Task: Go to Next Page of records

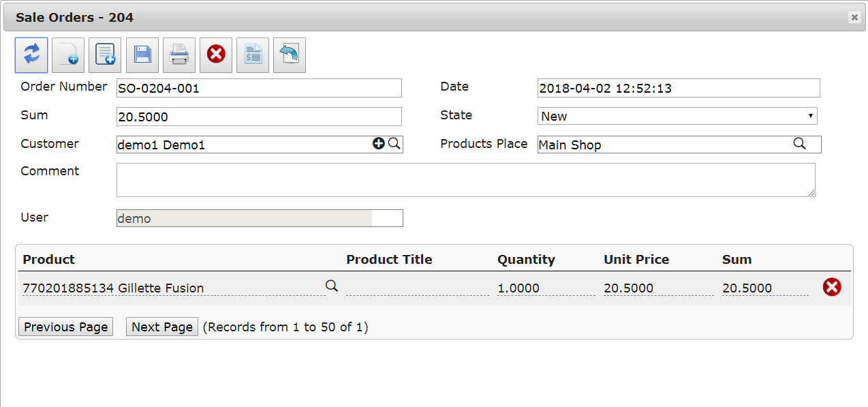Action: (162, 327)
